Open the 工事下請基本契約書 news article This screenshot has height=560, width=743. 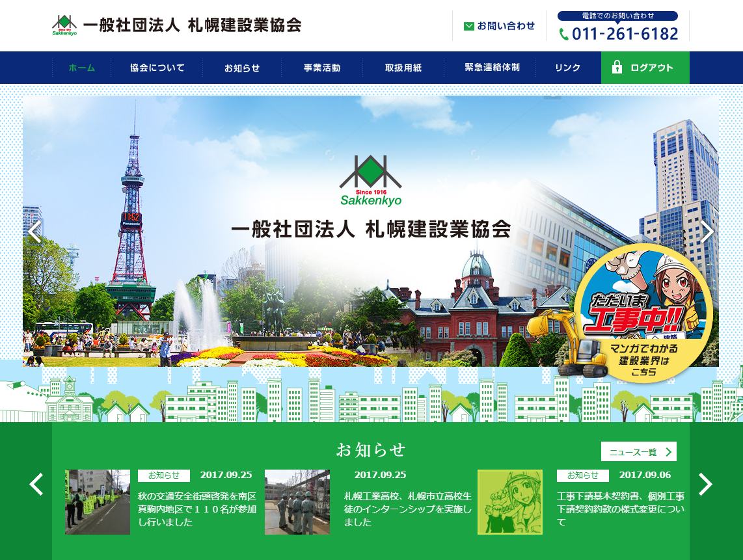click(x=621, y=509)
